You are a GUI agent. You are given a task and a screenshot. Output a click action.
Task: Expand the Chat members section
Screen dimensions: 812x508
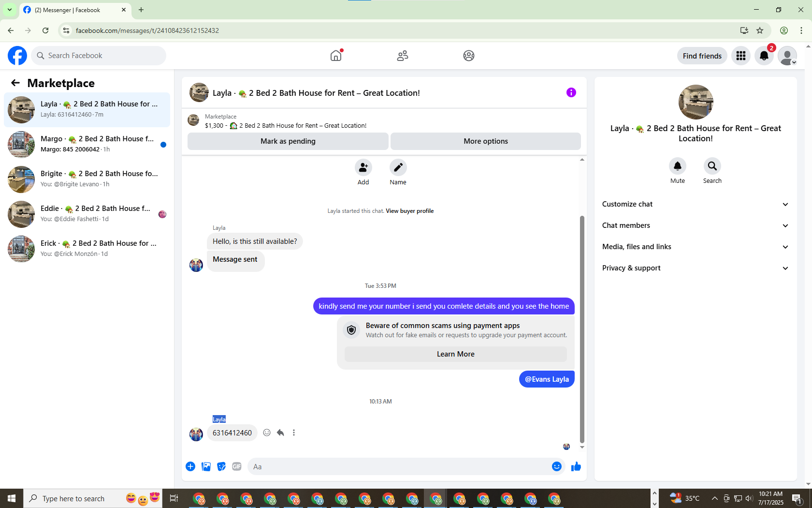pyautogui.click(x=696, y=225)
